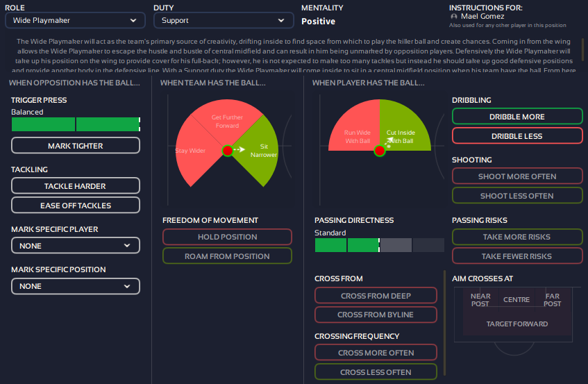Toggle Dribble More instruction
Image resolution: width=588 pixels, height=384 pixels.
coord(517,116)
